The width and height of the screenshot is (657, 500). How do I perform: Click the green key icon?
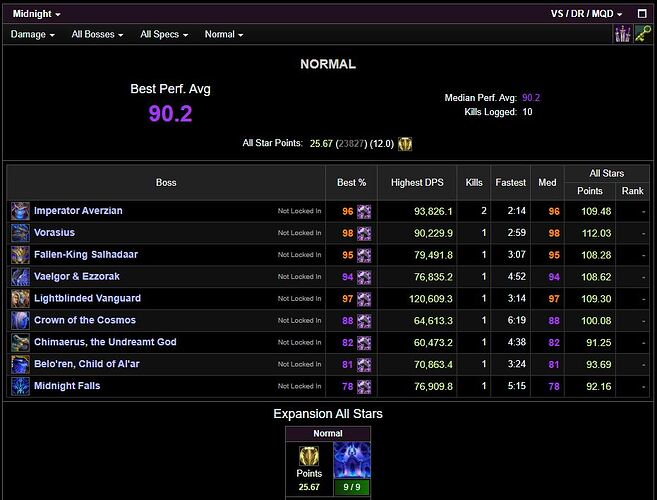click(x=643, y=34)
